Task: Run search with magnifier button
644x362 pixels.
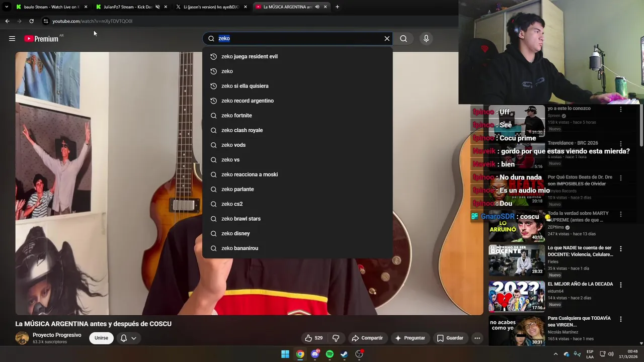Action: [x=404, y=38]
